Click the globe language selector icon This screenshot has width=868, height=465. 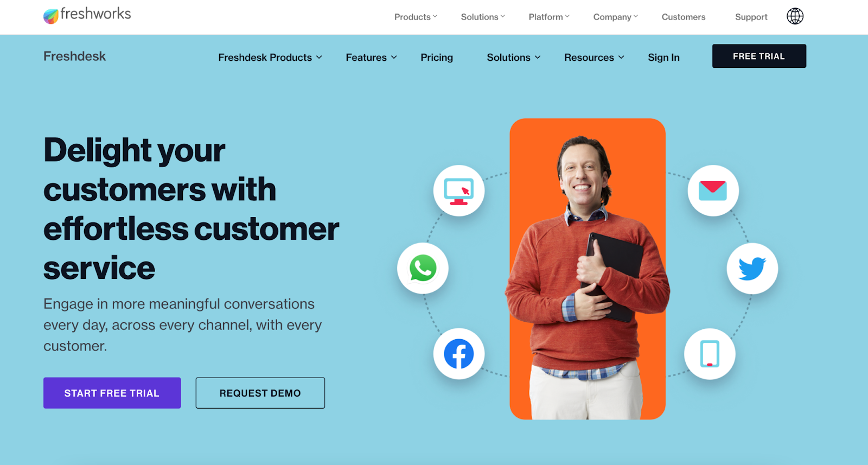[795, 16]
